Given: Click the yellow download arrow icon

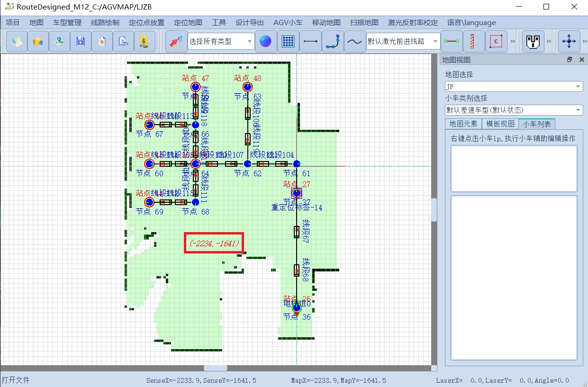Looking at the screenshot, I should (145, 42).
